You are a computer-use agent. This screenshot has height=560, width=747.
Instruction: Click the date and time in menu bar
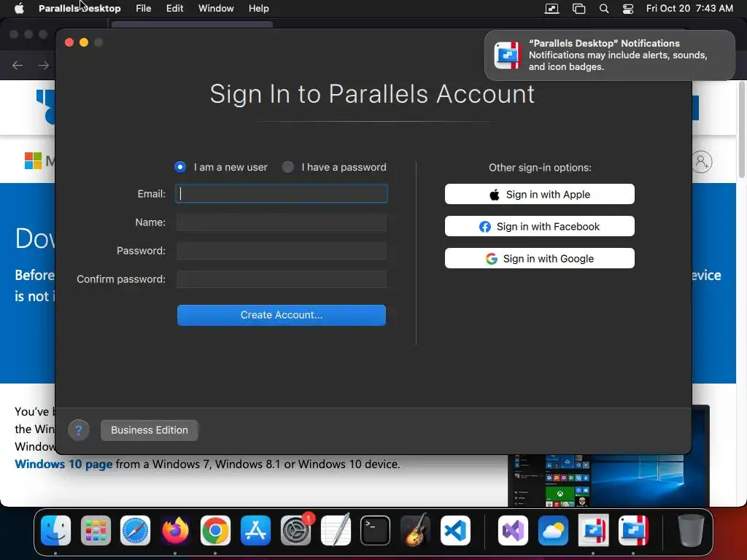[689, 9]
